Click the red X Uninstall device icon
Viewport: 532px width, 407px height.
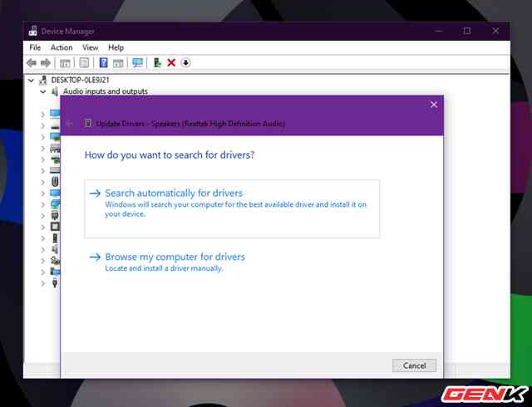click(171, 62)
